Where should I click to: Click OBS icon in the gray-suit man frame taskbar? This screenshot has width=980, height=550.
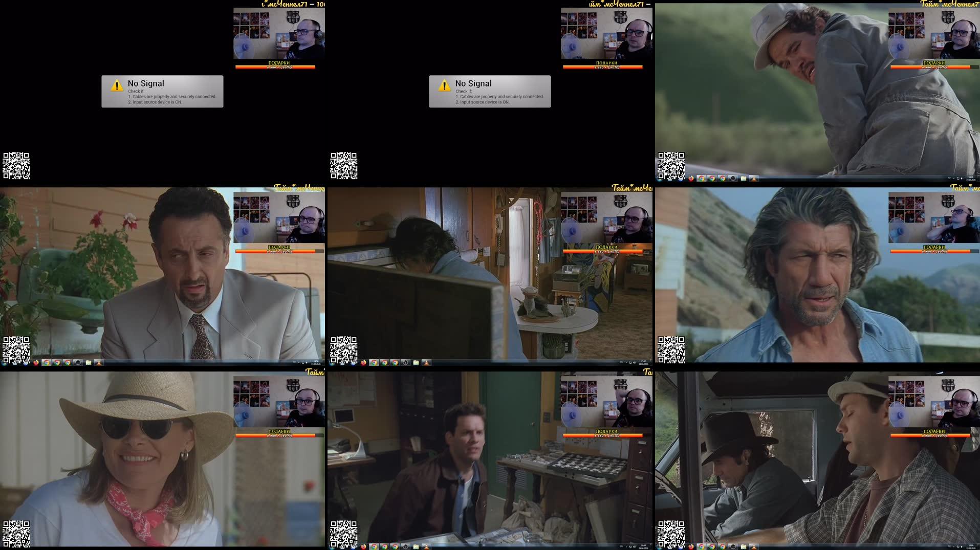pos(78,363)
